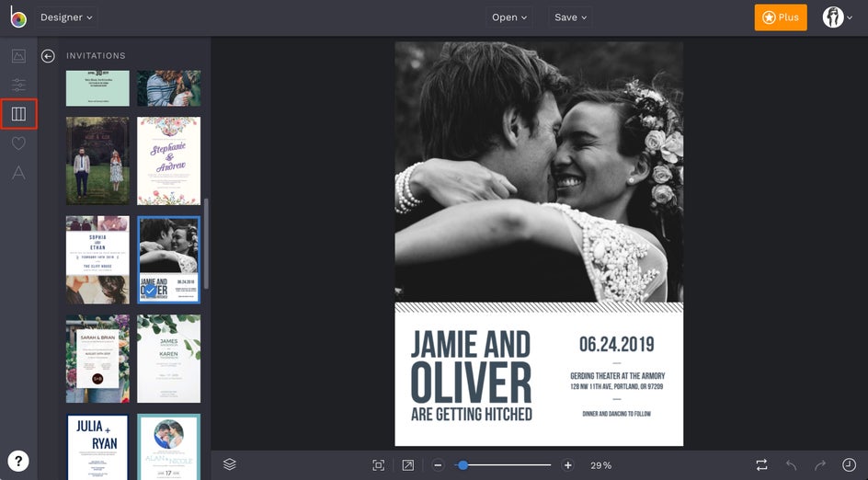Viewport: 868px width, 480px height.
Task: Click the orange Plus upgrade button
Action: point(781,17)
